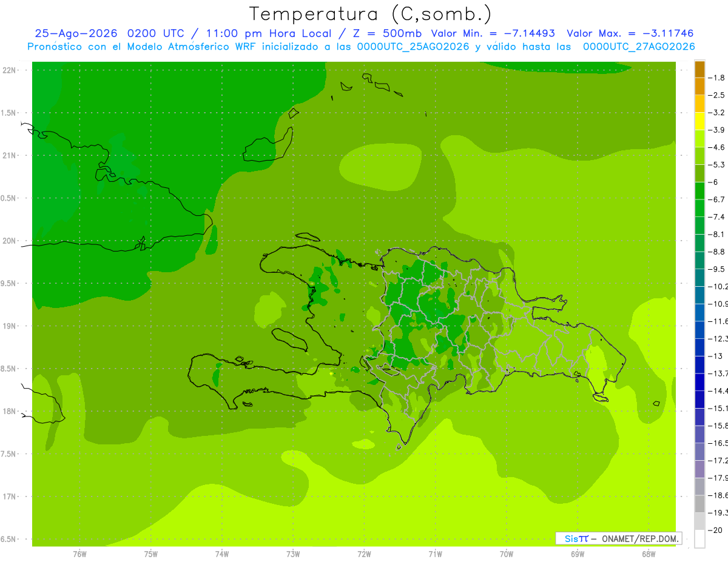Image resolution: width=728 pixels, height=562 pixels.
Task: Click the 73W longitude label
Action: [x=293, y=554]
